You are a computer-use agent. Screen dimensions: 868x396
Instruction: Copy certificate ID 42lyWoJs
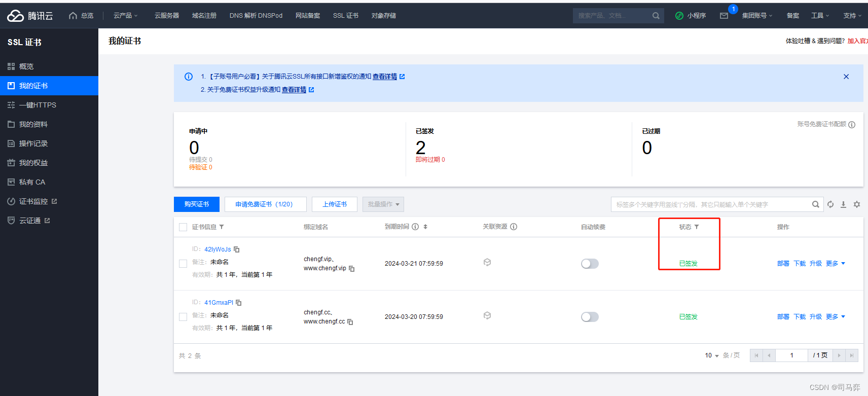[236, 249]
